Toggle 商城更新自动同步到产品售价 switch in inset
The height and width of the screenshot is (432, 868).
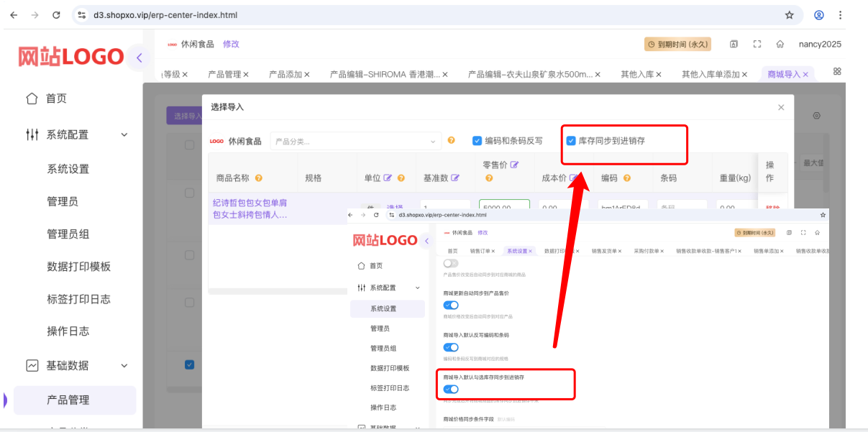click(451, 305)
